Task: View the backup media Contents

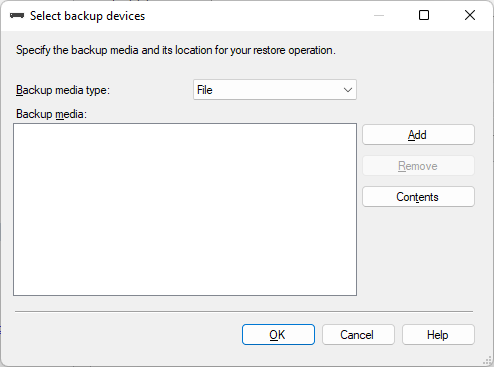Action: pos(418,197)
